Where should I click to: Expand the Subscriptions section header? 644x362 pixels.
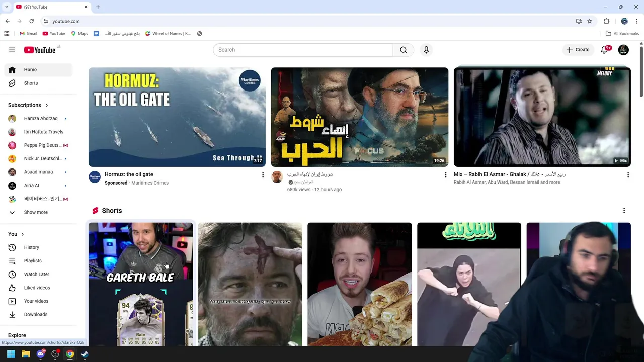coord(28,105)
